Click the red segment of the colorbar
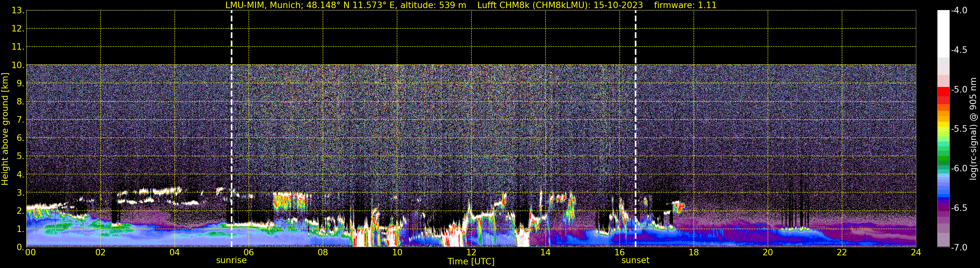This screenshot has height=268, width=980. pyautogui.click(x=943, y=92)
